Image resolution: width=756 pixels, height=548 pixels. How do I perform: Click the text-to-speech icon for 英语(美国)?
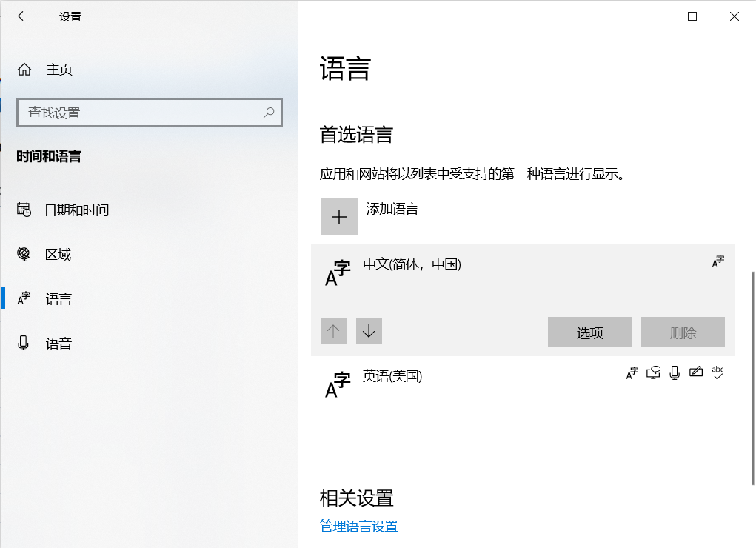tap(652, 372)
